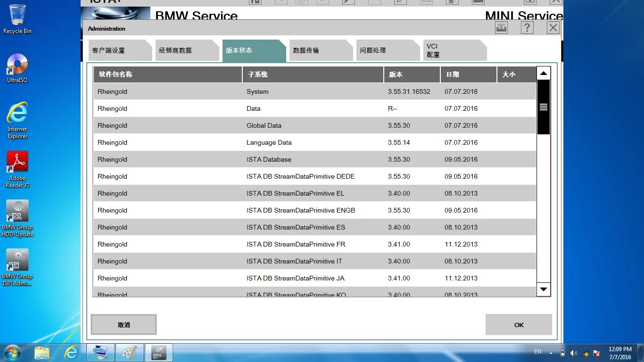Select the Language Data cell
Viewport: 644px width, 362px height.
[x=269, y=142]
